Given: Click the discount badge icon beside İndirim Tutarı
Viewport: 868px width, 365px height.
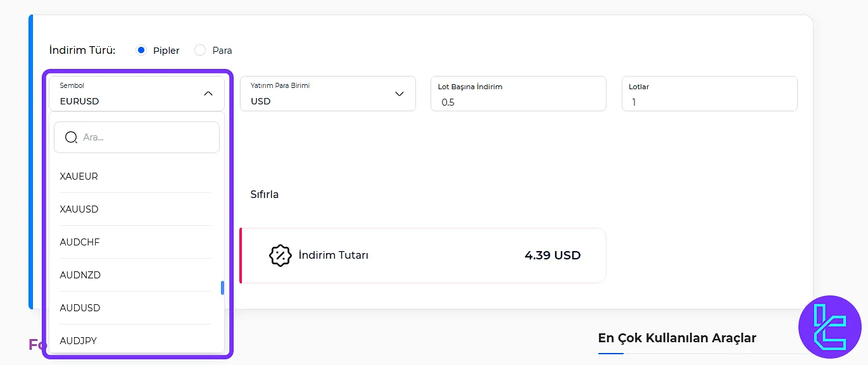Looking at the screenshot, I should click(x=280, y=256).
